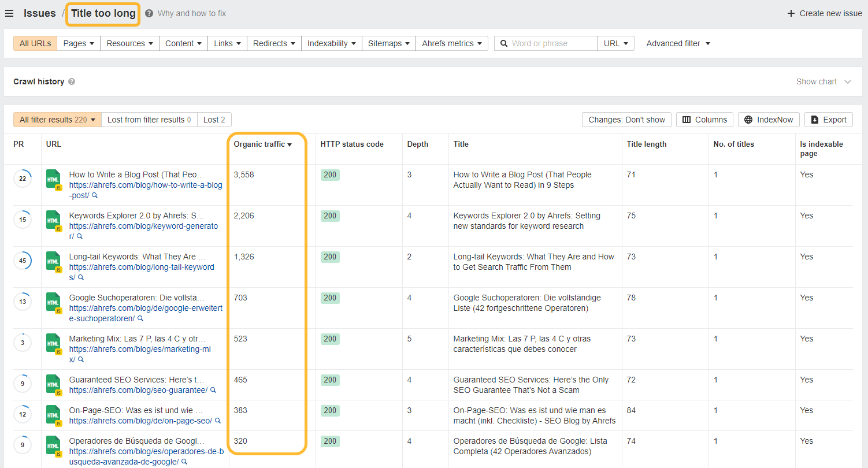Screen dimensions: 868x468
Task: Select the All URLs tab
Action: pos(35,43)
